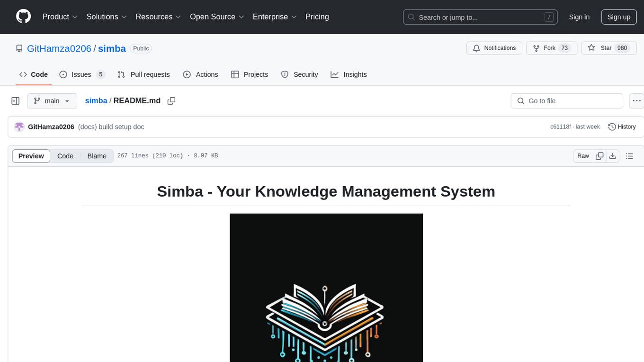Open the main branch selector dropdown
The image size is (644, 362).
tap(52, 101)
